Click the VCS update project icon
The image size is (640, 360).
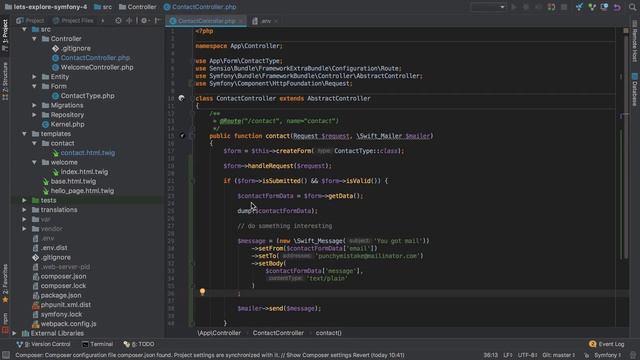579,7
